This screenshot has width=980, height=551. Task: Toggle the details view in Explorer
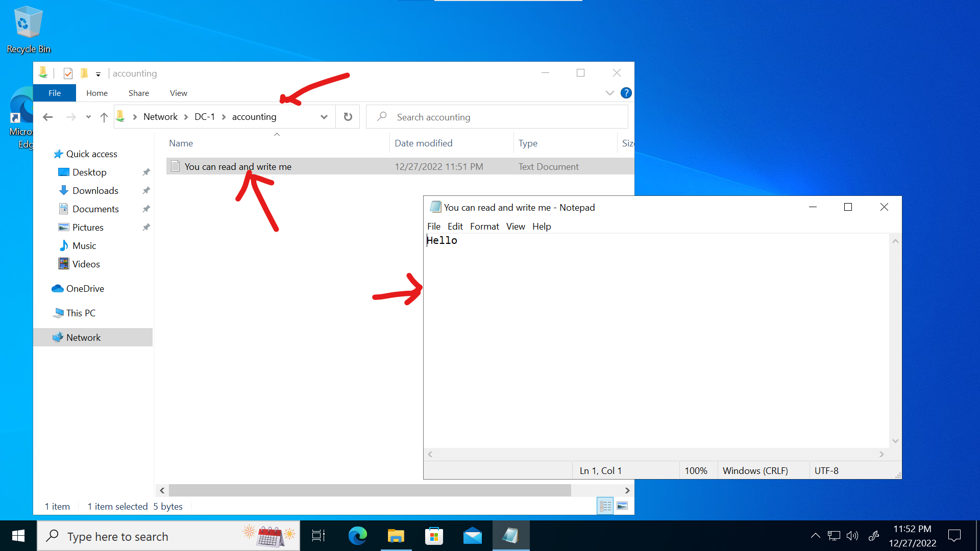(x=604, y=506)
